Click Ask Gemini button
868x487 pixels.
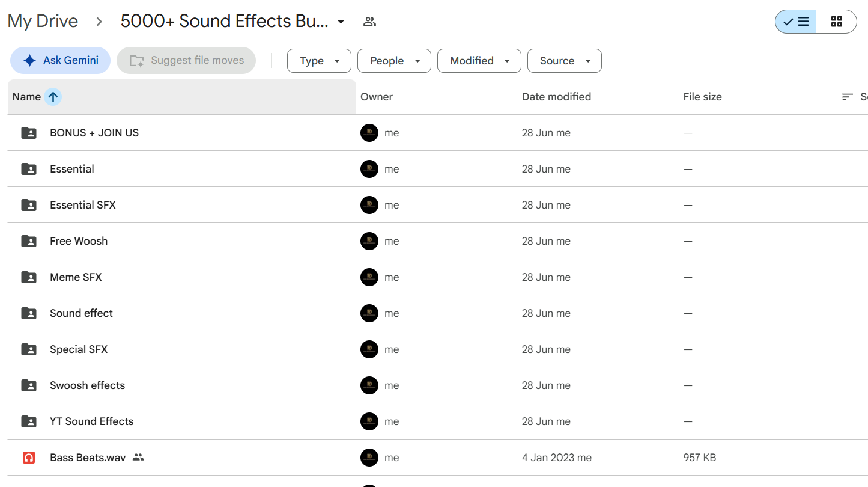(60, 60)
